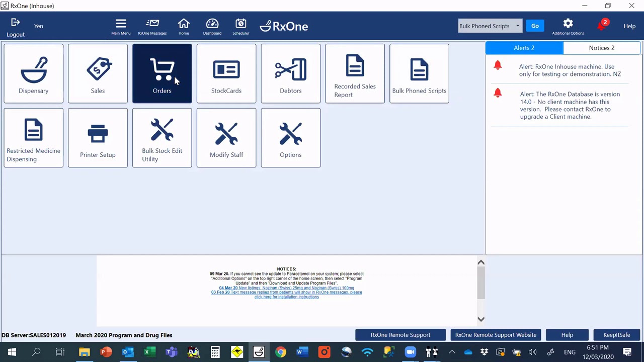Click the database version alert bell icon
This screenshot has width=644, height=362.
[x=498, y=93]
